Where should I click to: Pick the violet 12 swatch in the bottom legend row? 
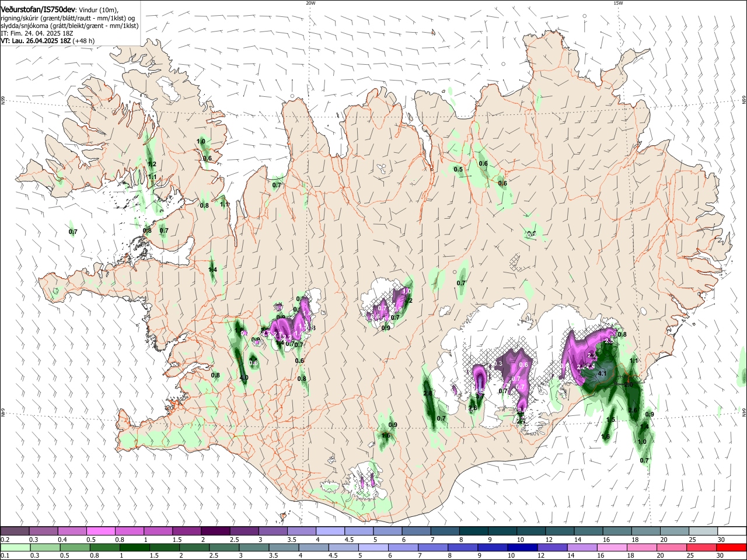click(x=551, y=547)
